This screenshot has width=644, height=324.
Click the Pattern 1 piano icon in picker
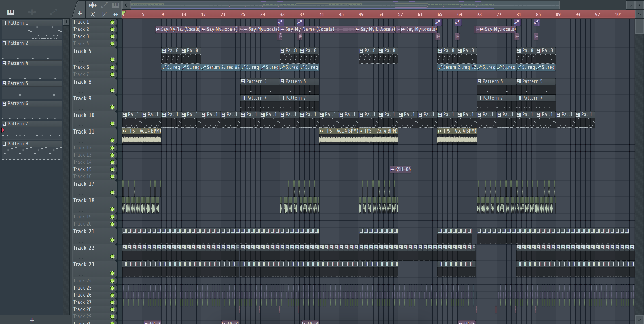tap(4, 23)
